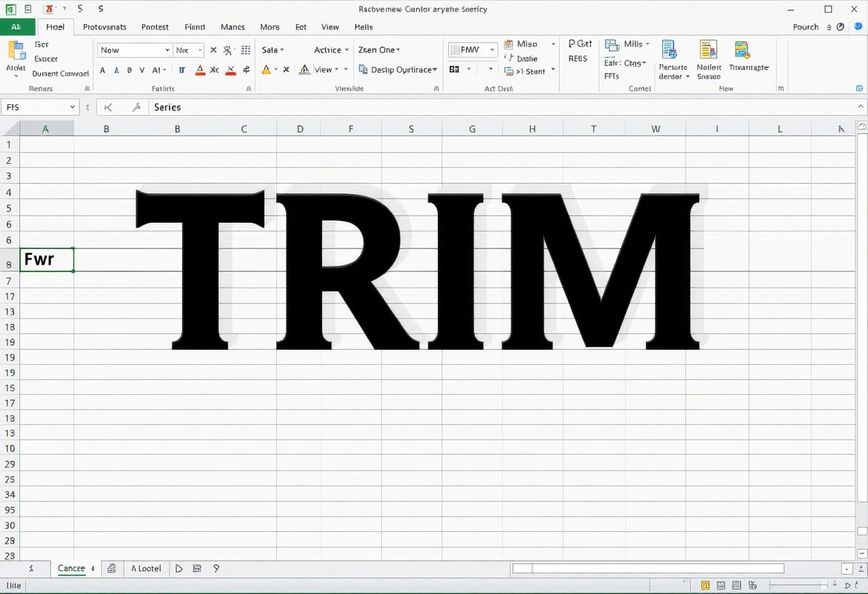Apply font color using the A icon

click(199, 69)
